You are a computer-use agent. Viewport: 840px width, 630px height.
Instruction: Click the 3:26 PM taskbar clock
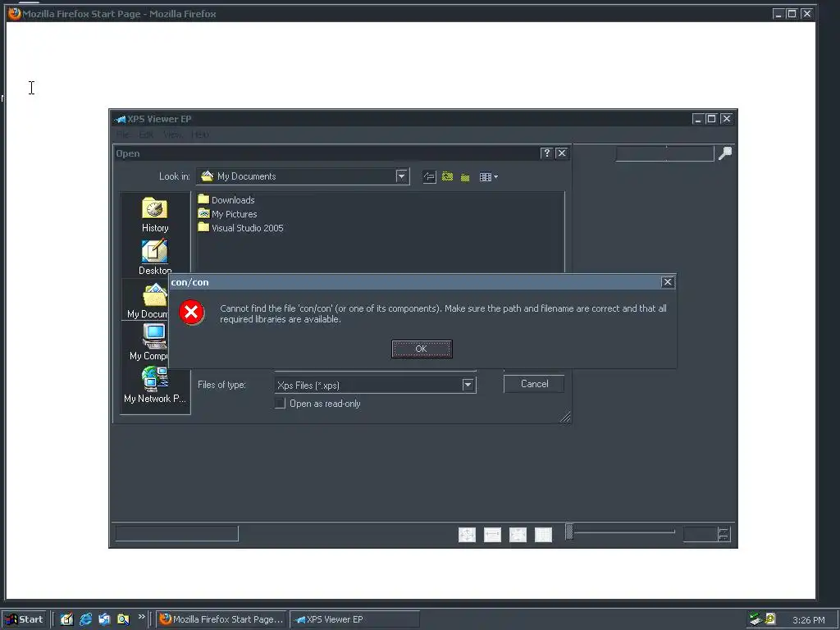coord(808,620)
